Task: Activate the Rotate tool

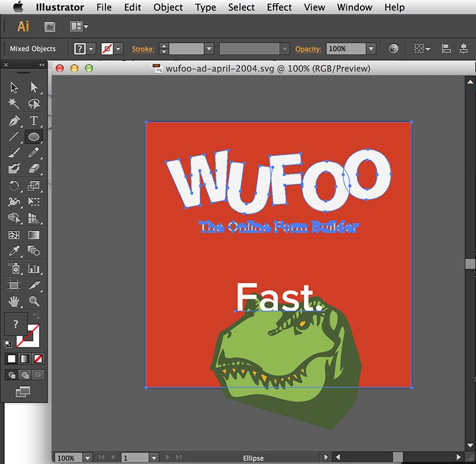Action: (x=14, y=186)
